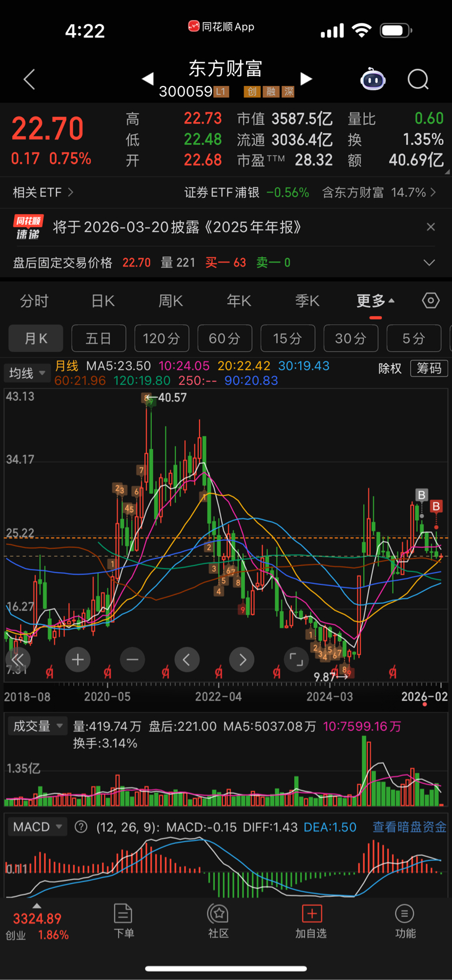
Task: Tap MA5:23.50 moving average value
Action: pyautogui.click(x=118, y=366)
